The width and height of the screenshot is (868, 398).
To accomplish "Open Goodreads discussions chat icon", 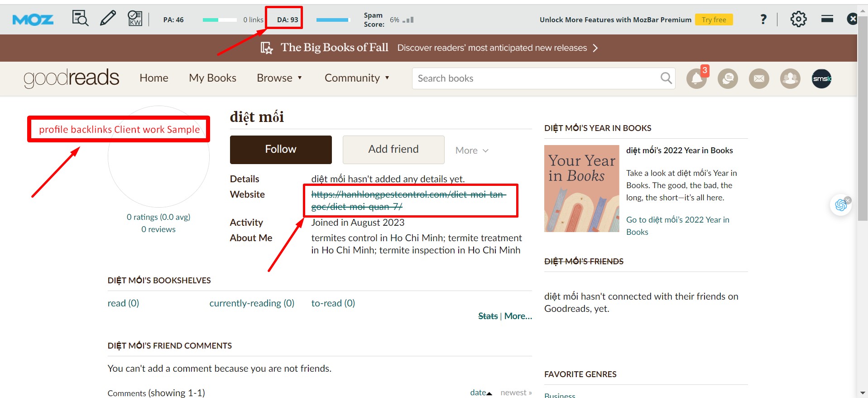I will coord(728,79).
